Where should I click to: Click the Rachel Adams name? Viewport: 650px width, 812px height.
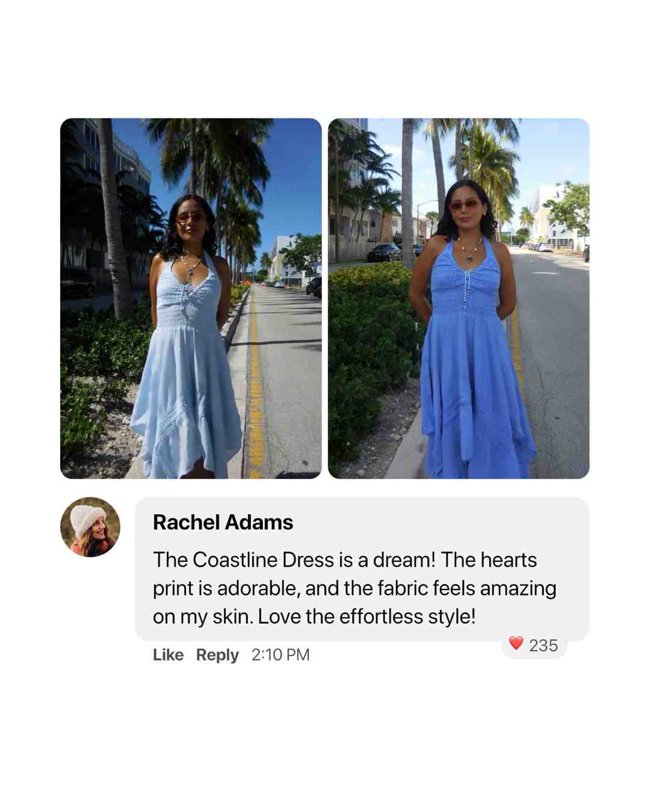tap(223, 522)
